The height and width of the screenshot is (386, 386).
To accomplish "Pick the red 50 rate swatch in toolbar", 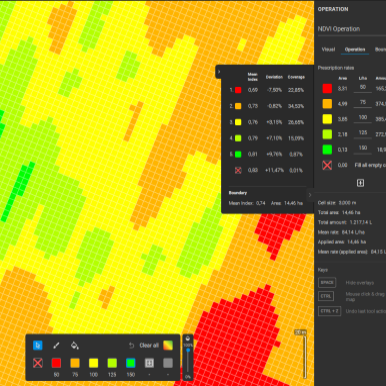I will click(56, 363).
